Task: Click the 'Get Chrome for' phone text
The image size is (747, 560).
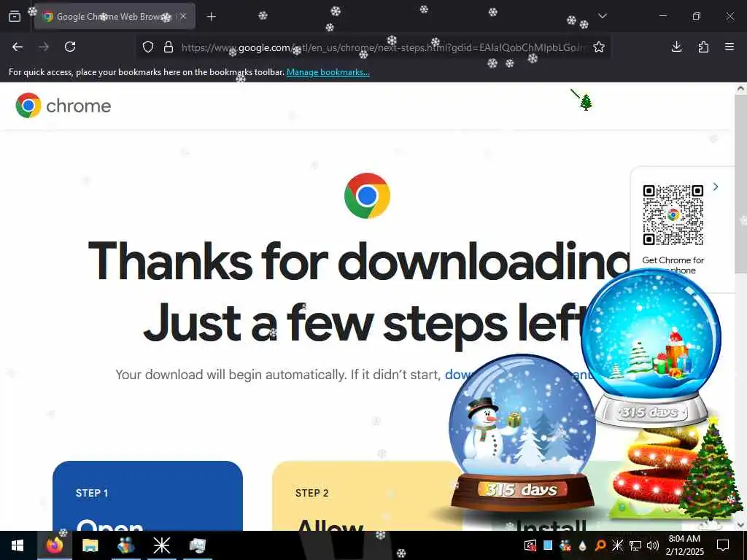Action: click(673, 260)
